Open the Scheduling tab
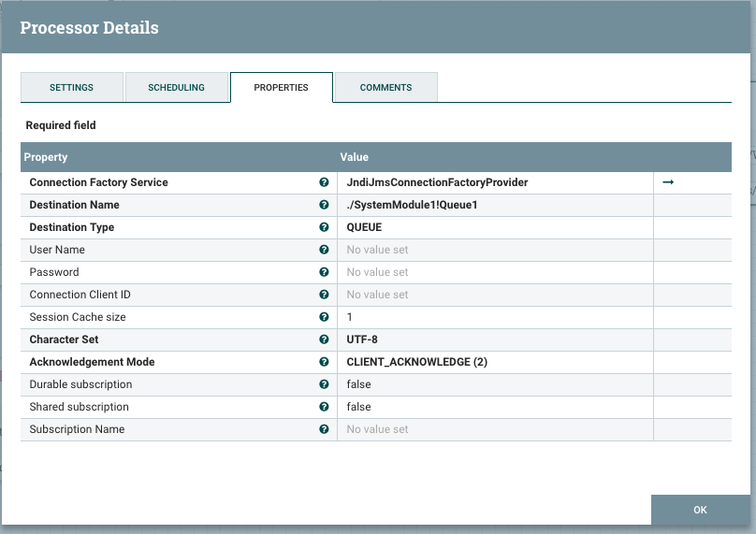Screen dimensions: 756x534 176,87
